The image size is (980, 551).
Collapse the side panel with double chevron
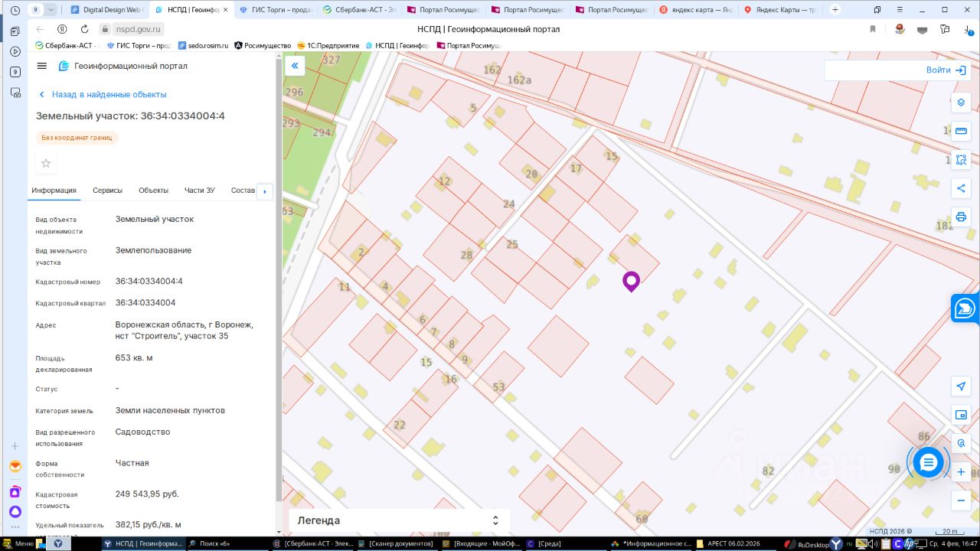click(x=295, y=67)
